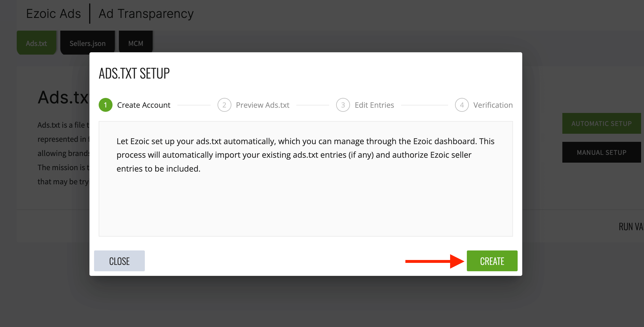This screenshot has height=327, width=644.
Task: Click the Create Account step label
Action: [144, 105]
